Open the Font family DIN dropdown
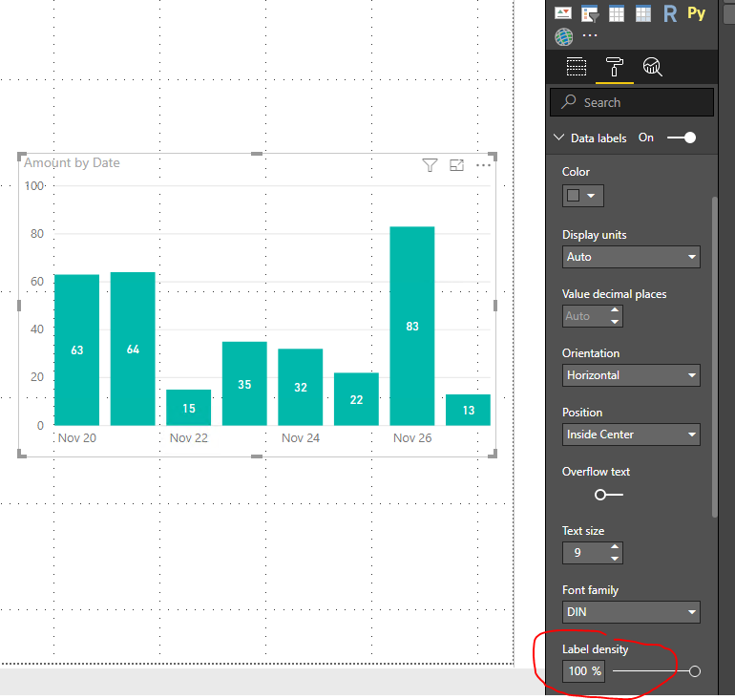This screenshot has height=700, width=735. (631, 612)
